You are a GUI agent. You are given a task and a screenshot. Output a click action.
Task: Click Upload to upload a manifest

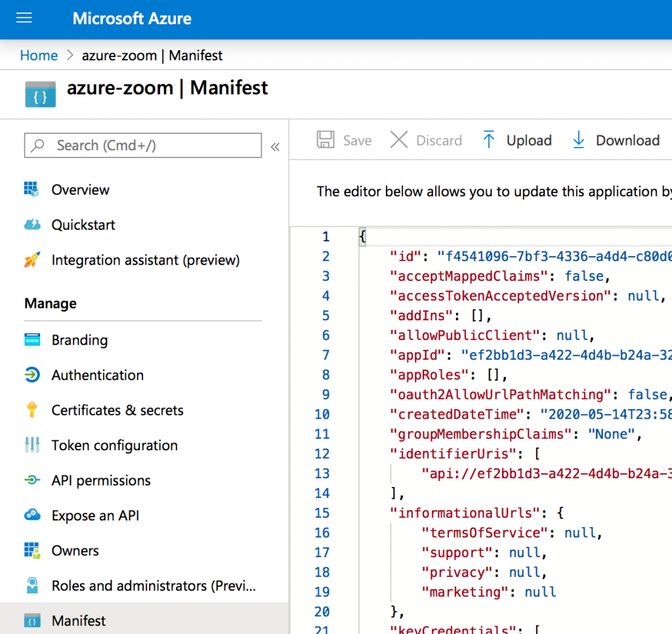pos(529,140)
